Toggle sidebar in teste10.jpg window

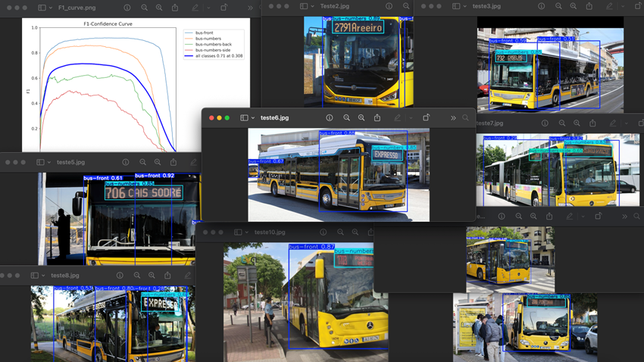click(x=238, y=232)
